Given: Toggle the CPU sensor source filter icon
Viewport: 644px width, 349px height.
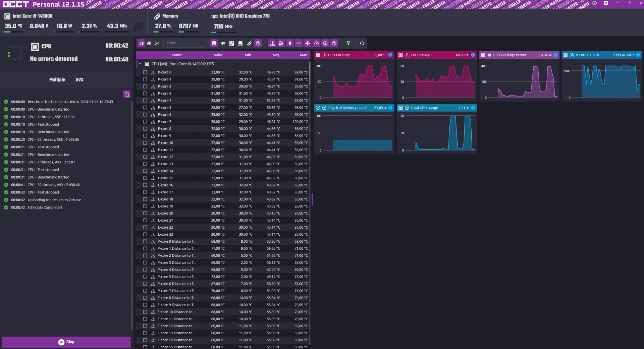Looking at the screenshot, I should click(214, 43).
